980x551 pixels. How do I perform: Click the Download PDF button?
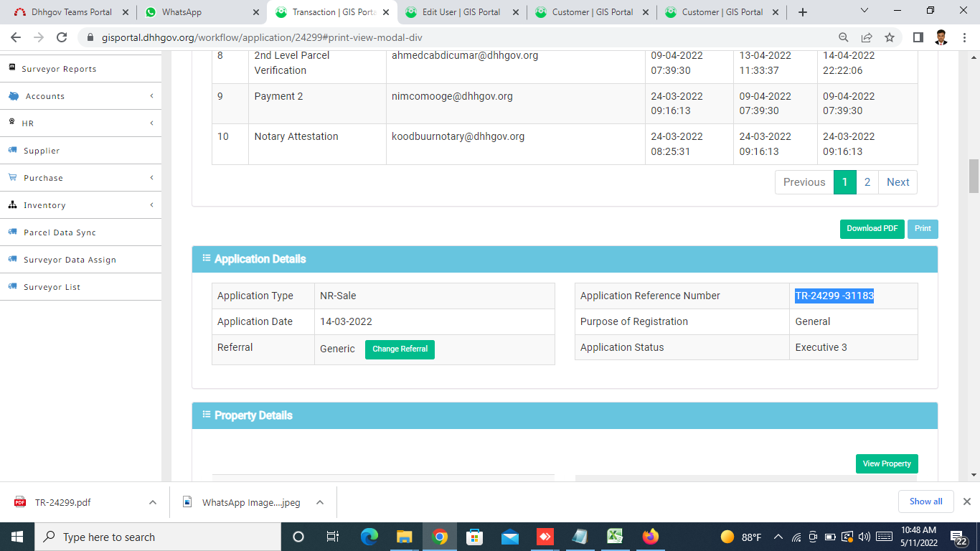872,229
